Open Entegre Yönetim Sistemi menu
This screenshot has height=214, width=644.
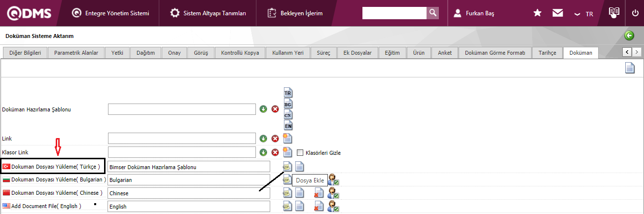pos(110,13)
